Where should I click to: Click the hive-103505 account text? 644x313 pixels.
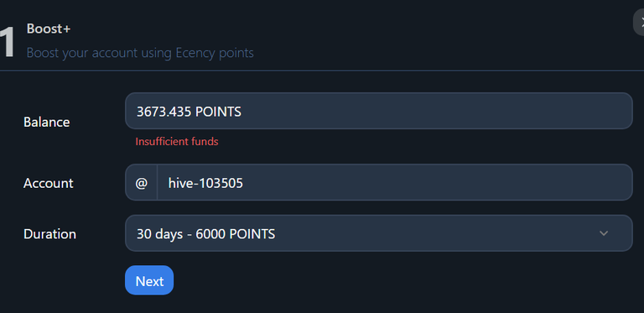(x=205, y=183)
